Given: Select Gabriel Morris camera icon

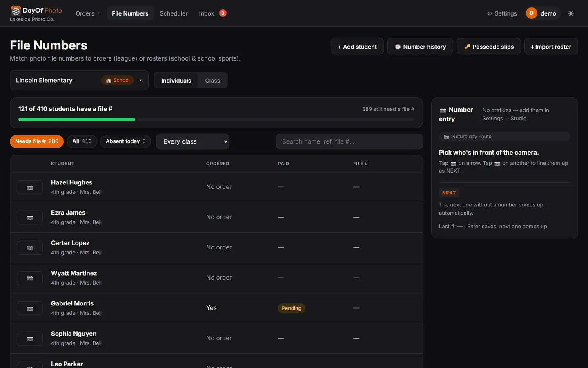Looking at the screenshot, I should [x=30, y=308].
